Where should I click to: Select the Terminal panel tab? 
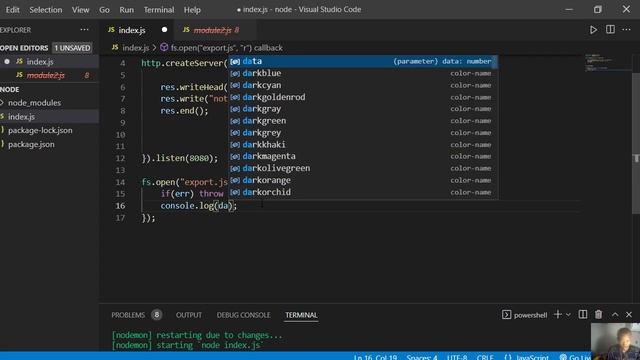[301, 315]
